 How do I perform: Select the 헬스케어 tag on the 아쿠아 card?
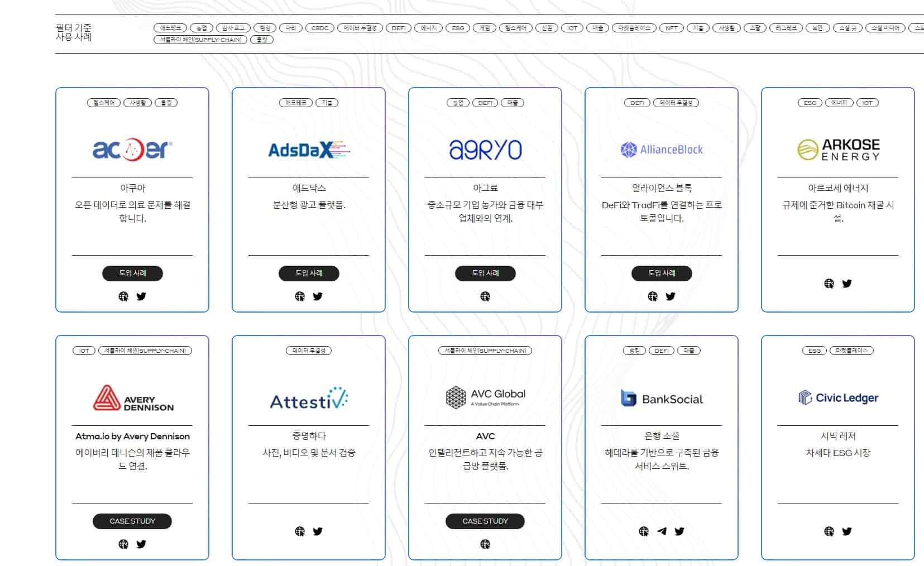click(x=104, y=103)
